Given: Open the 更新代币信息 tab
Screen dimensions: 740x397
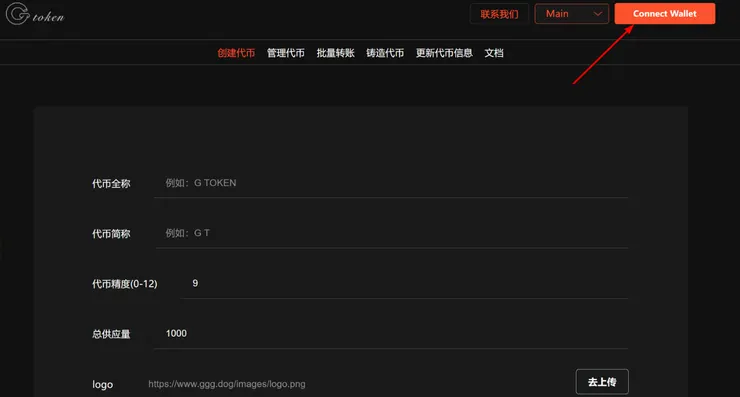Looking at the screenshot, I should click(x=444, y=53).
